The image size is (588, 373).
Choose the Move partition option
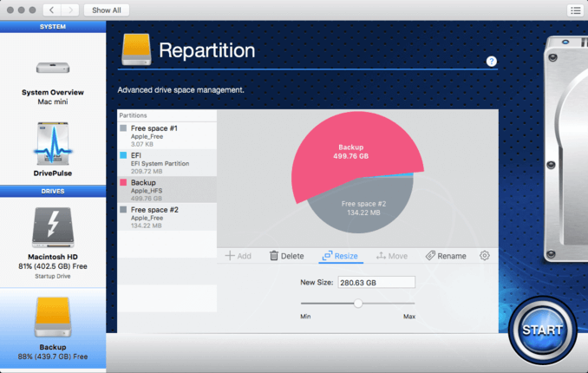click(x=392, y=256)
